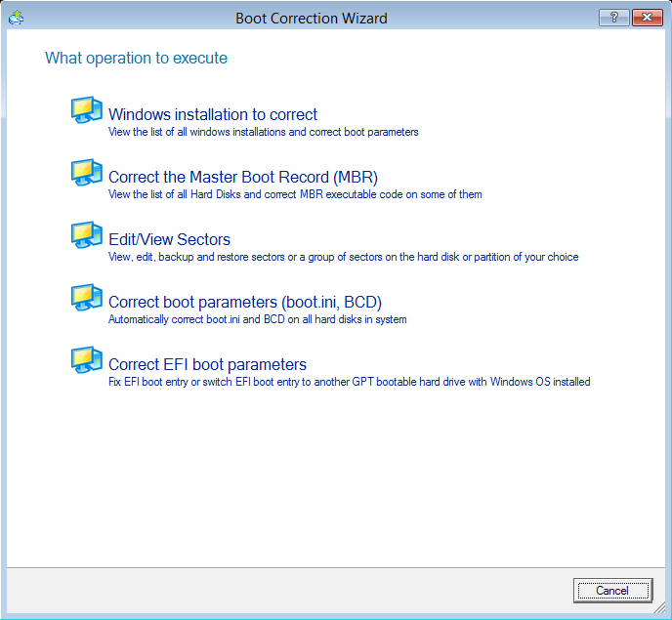
Task: Click the 'What operation to execute' heading
Action: 137,59
